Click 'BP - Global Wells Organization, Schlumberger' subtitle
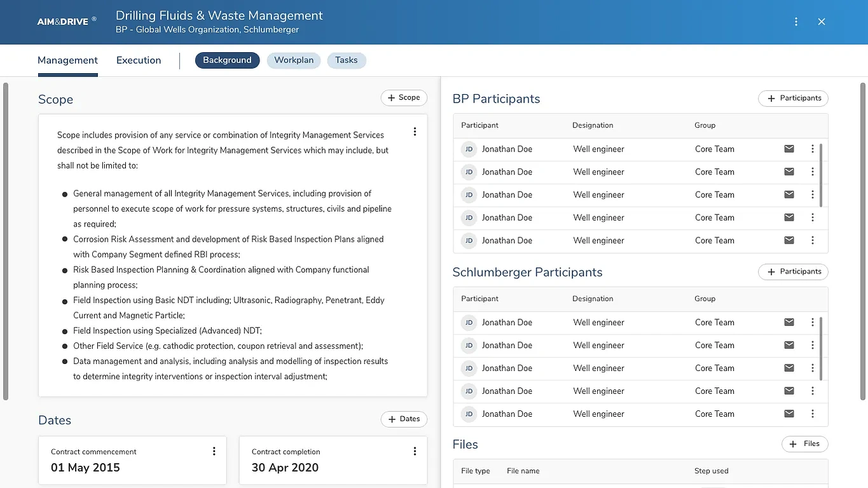This screenshot has height=488, width=868. [x=207, y=30]
